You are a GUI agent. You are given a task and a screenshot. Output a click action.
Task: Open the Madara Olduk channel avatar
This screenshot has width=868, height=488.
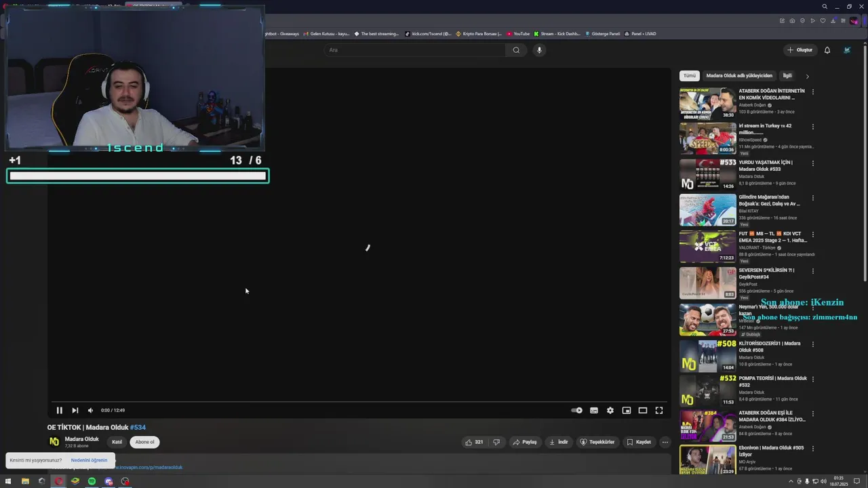pos(54,442)
